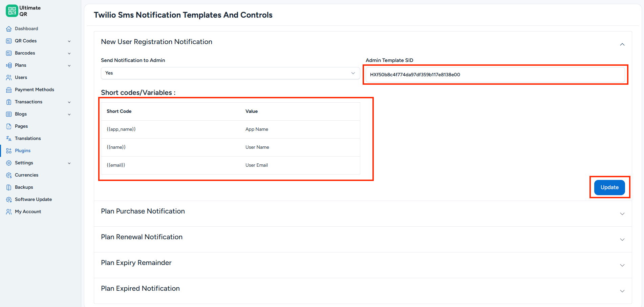Viewport: 644px width, 307px height.
Task: Click the Plugins grid icon
Action: [9, 151]
